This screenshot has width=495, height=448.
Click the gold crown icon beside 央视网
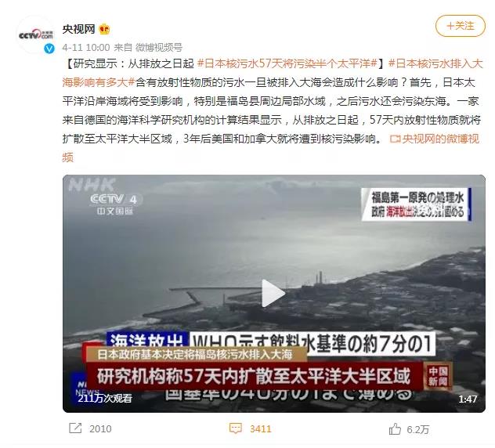(x=104, y=29)
